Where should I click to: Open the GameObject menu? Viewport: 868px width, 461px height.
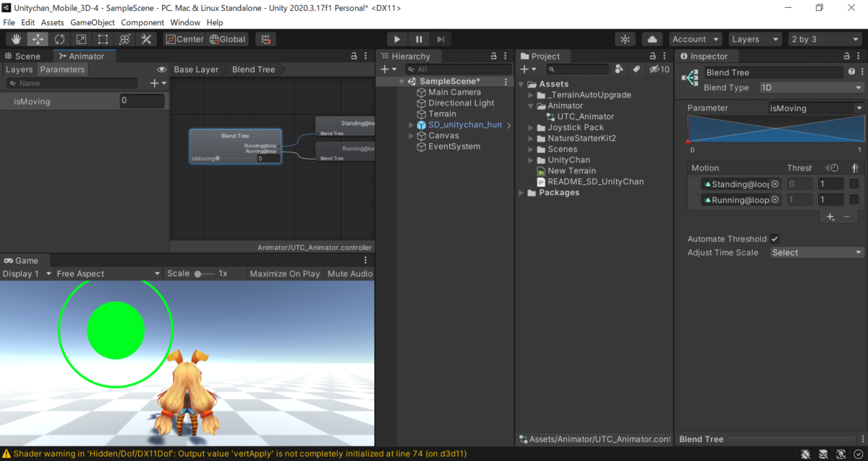(93, 22)
